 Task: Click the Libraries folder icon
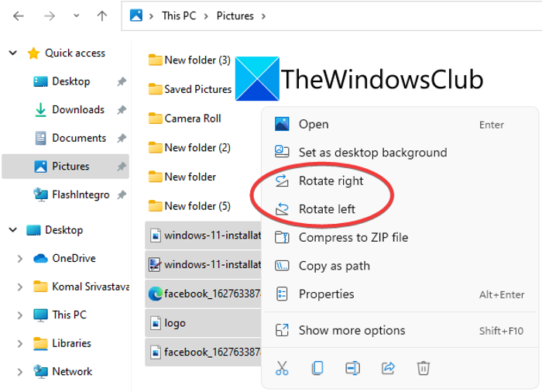pos(40,343)
